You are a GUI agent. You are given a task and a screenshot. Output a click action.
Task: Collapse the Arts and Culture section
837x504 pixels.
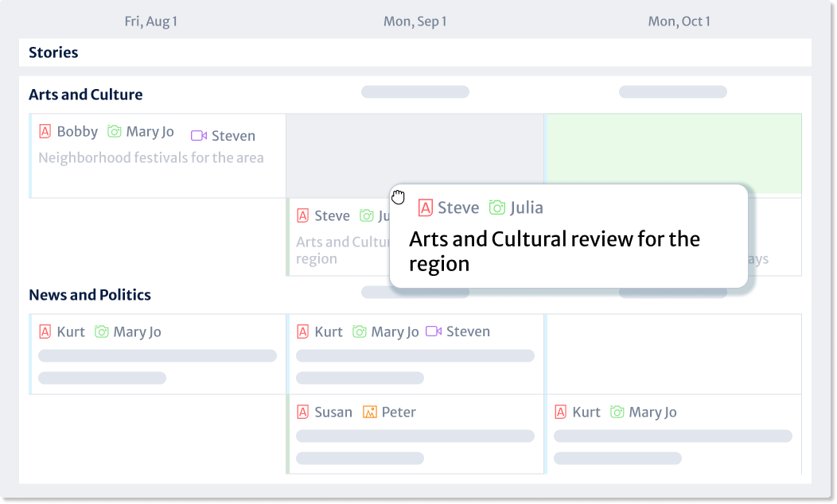tap(85, 94)
